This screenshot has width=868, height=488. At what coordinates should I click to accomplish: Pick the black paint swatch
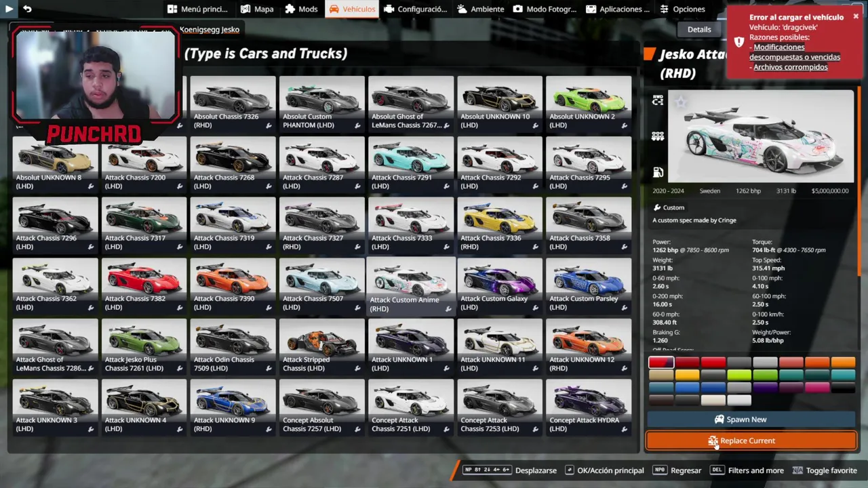click(843, 388)
